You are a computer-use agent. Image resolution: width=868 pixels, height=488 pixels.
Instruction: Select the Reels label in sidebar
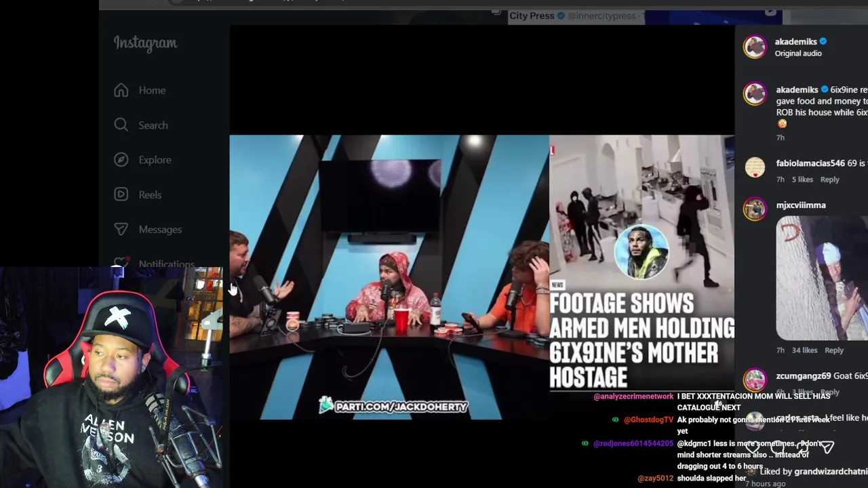[x=150, y=195]
